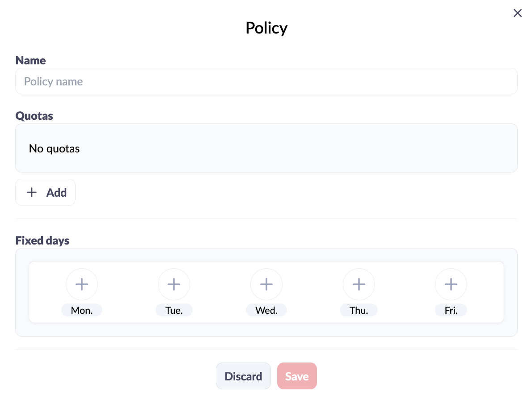Viewport: 532px width, 405px height.
Task: Click the Name field label
Action: point(30,60)
